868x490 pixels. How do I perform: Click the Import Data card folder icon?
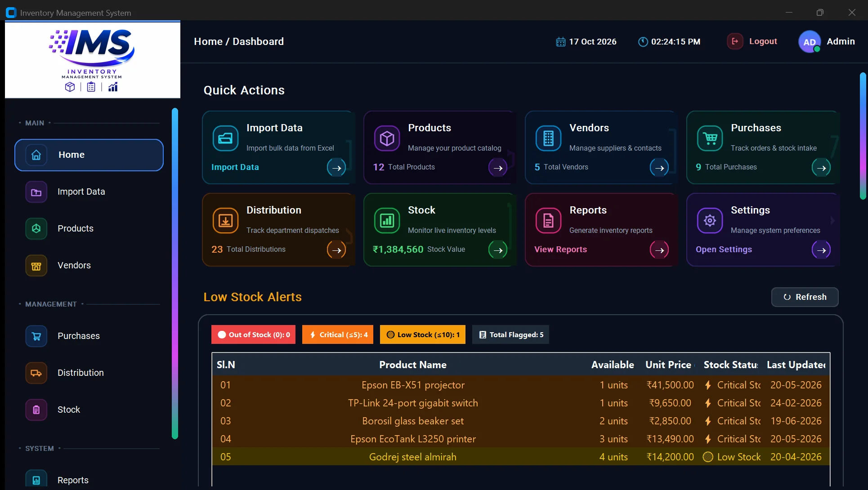[x=225, y=138]
